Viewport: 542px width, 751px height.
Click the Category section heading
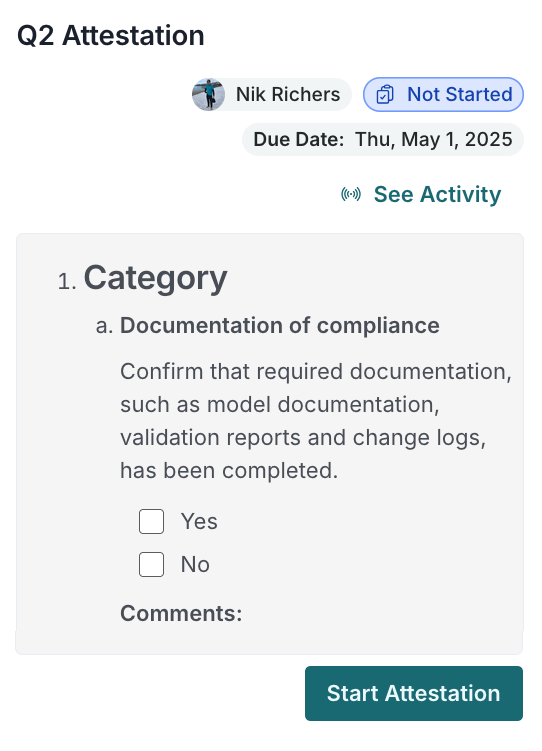[156, 278]
